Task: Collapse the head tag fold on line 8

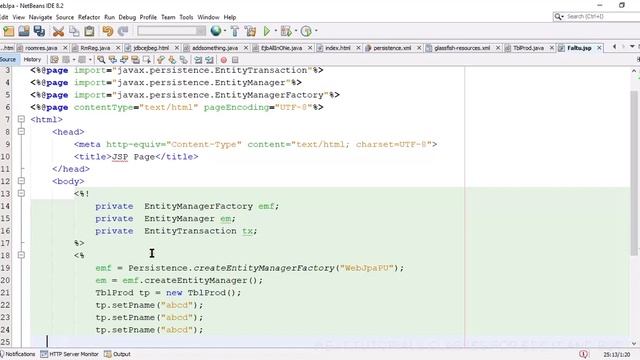Action: click(x=21, y=131)
